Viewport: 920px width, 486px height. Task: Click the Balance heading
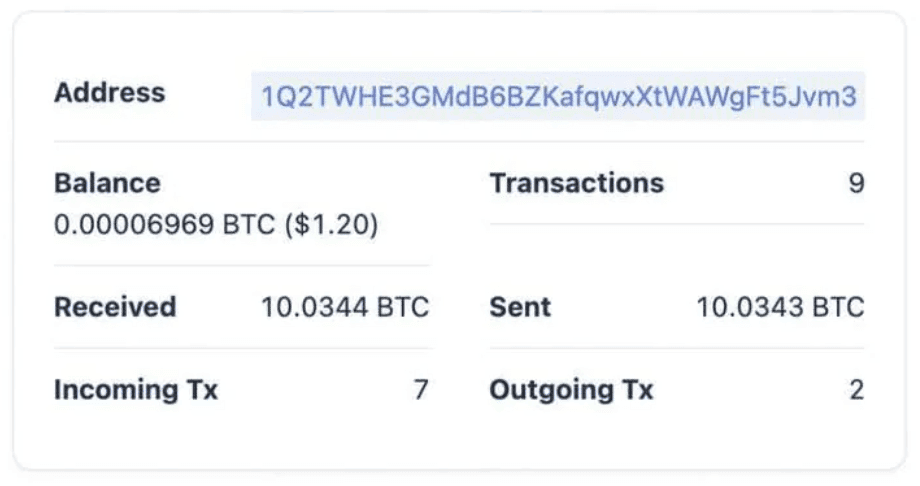pyautogui.click(x=107, y=183)
